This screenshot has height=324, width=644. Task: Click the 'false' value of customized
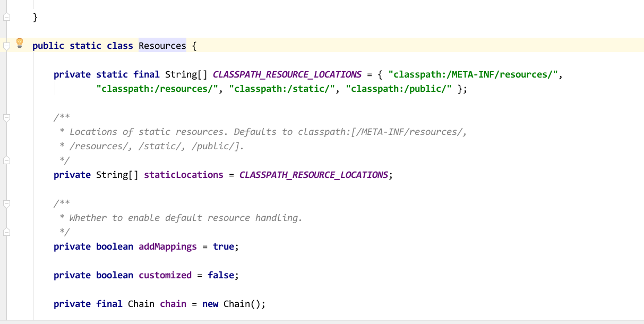221,275
